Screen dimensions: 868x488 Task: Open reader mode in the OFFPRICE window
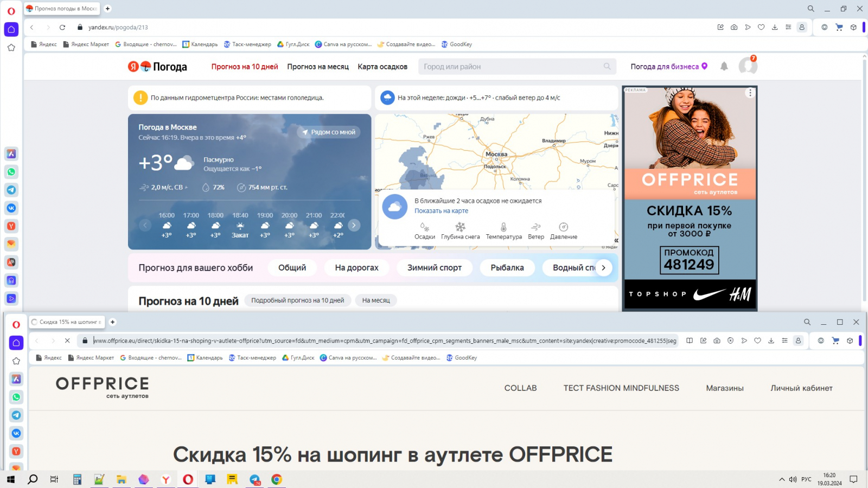click(690, 341)
